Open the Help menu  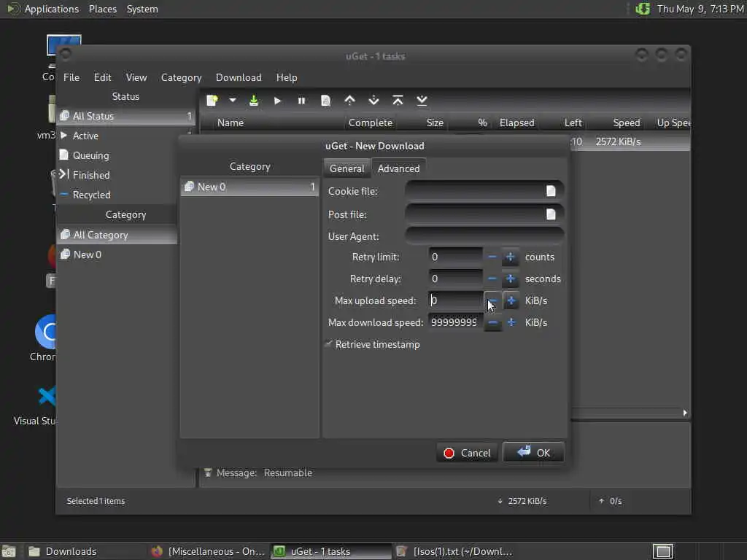pyautogui.click(x=287, y=77)
